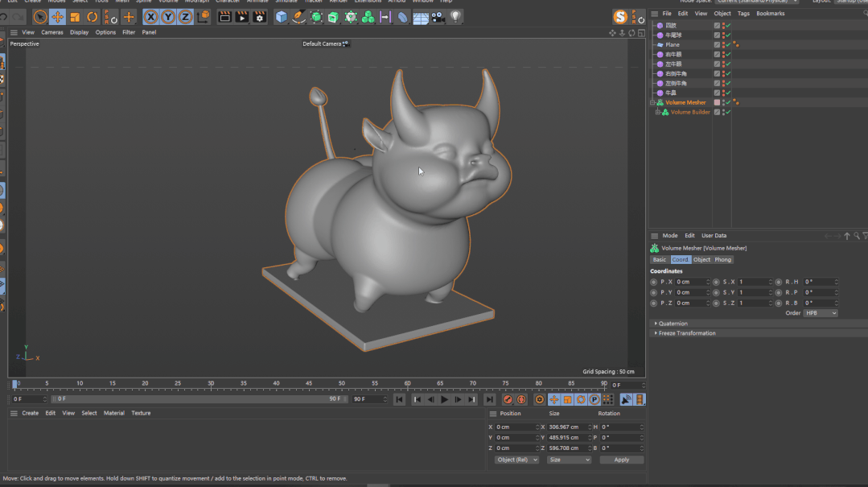Click the Size Y 485.915 cm field

(x=568, y=438)
